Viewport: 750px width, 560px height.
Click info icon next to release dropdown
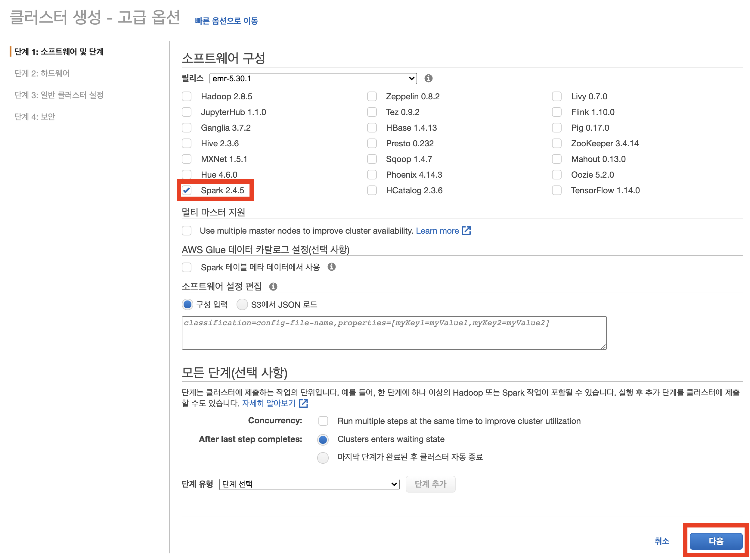(428, 78)
